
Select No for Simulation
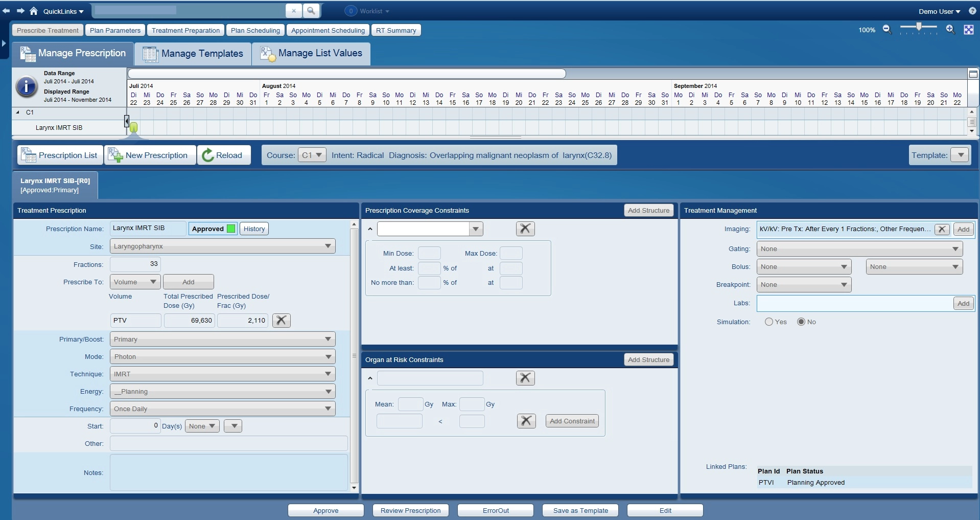pos(801,322)
